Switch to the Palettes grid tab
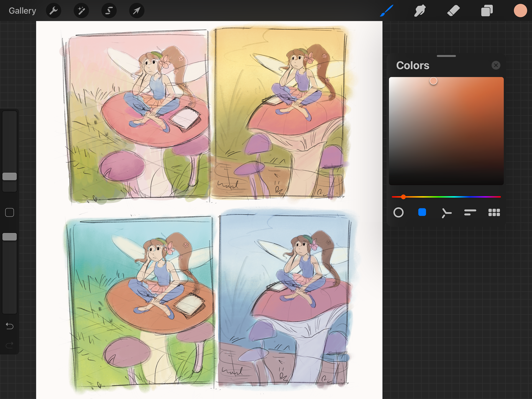This screenshot has width=532, height=399. click(494, 213)
